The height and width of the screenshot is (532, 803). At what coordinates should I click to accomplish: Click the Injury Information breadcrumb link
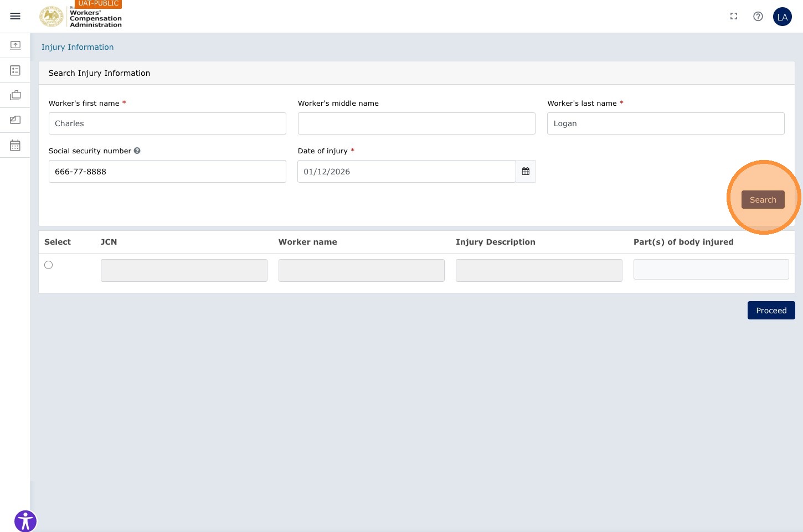click(78, 47)
